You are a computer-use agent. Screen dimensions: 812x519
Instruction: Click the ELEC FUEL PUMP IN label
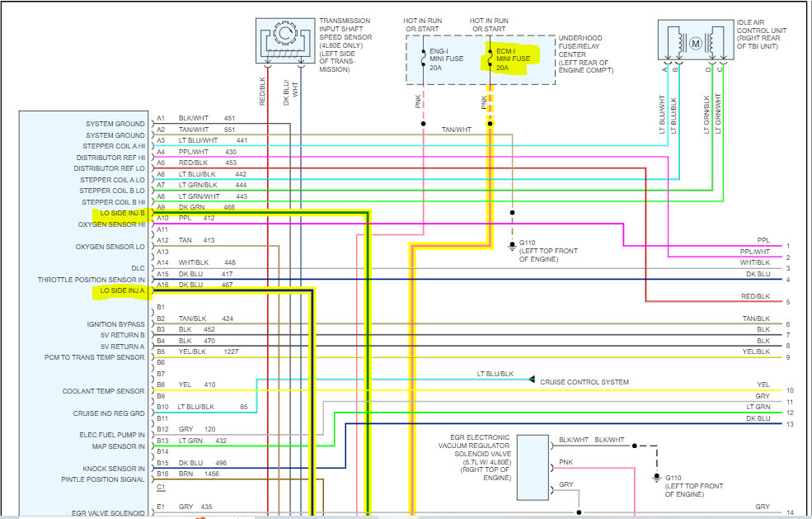click(112, 435)
